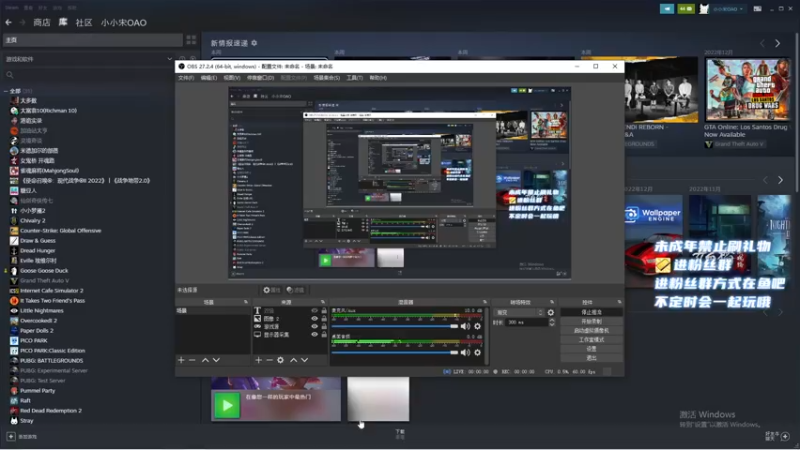Open the OBS 帮助 menu
800x450 pixels.
pos(378,78)
